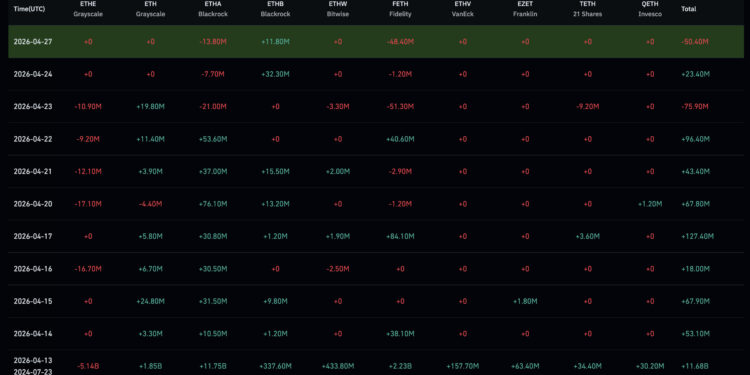Select the 2026-04-14 date cell
Image resolution: width=750 pixels, height=375 pixels.
point(33,333)
